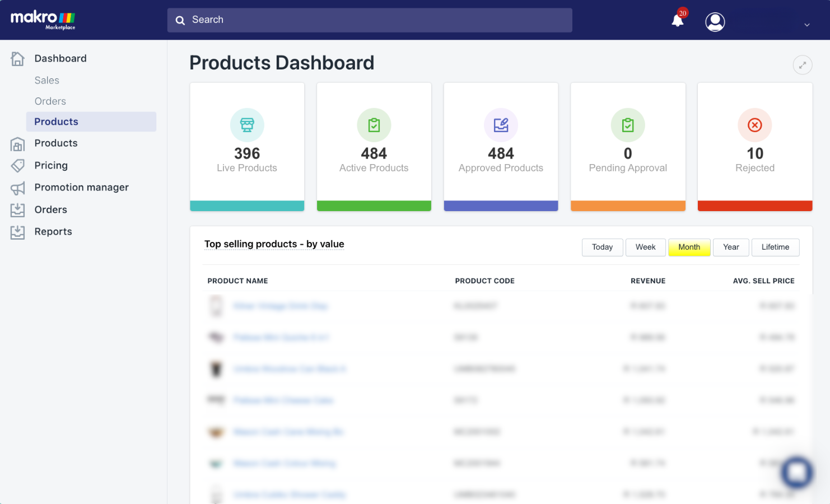Screen dimensions: 830x504
Task: Click the Promotion manager megaphone icon
Action: tap(17, 188)
